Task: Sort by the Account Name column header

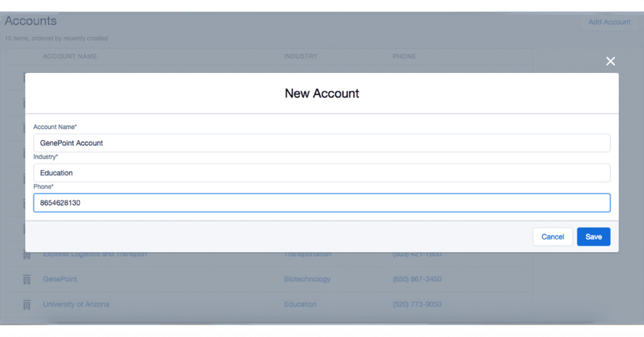Action: coord(70,57)
